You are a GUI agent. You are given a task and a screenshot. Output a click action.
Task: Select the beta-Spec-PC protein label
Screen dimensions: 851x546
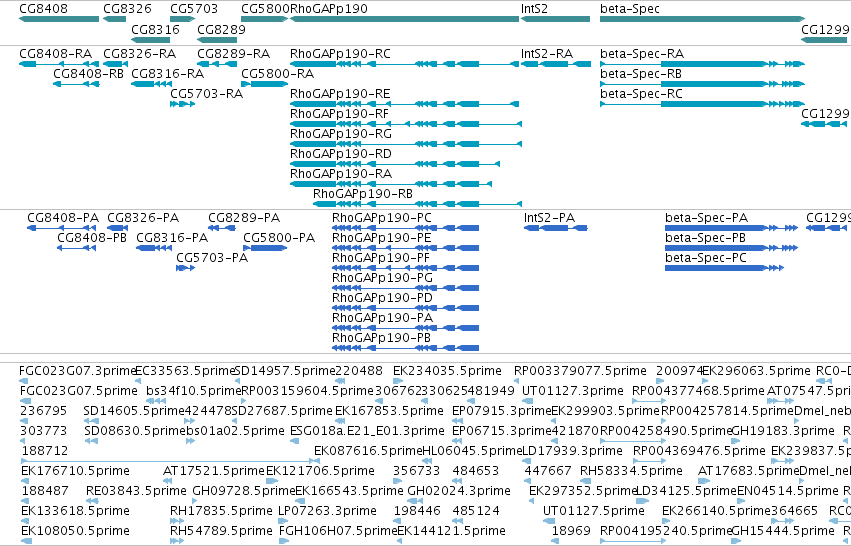(x=706, y=258)
